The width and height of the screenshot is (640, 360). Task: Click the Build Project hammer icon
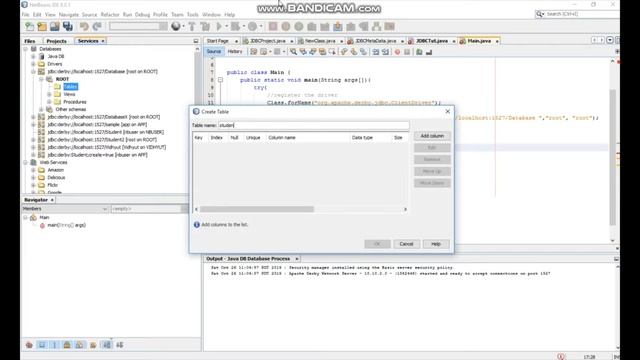(192, 27)
